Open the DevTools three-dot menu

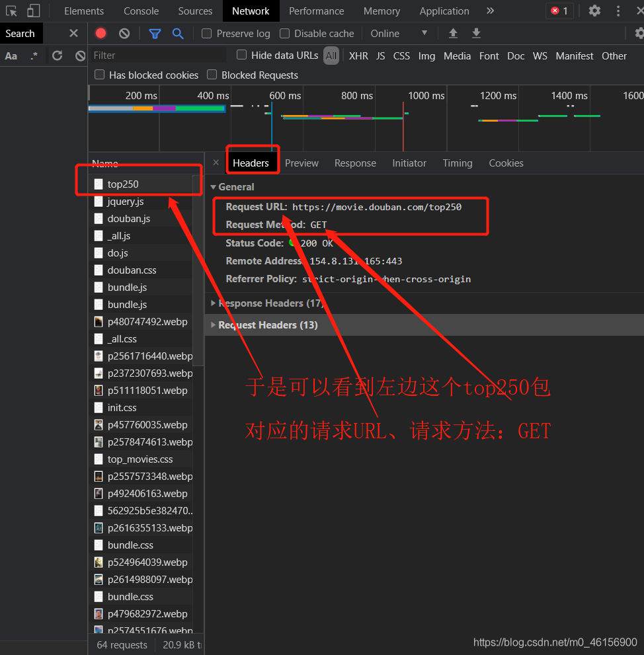(618, 11)
